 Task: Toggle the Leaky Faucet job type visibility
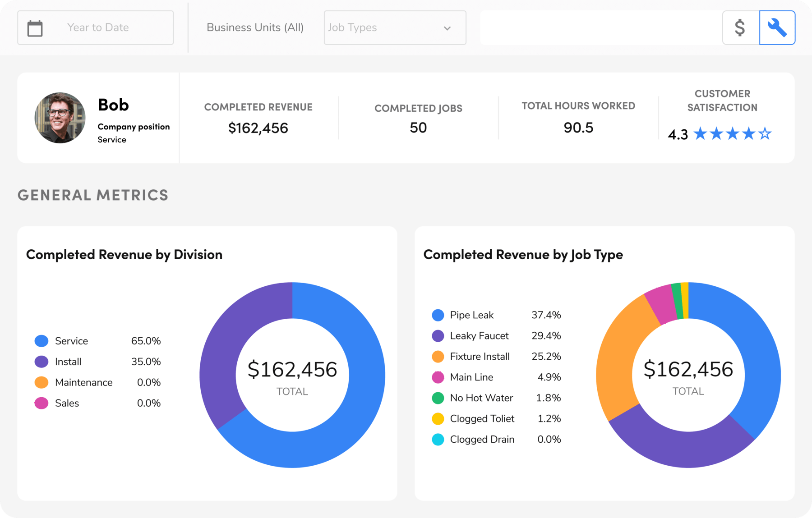(x=438, y=335)
